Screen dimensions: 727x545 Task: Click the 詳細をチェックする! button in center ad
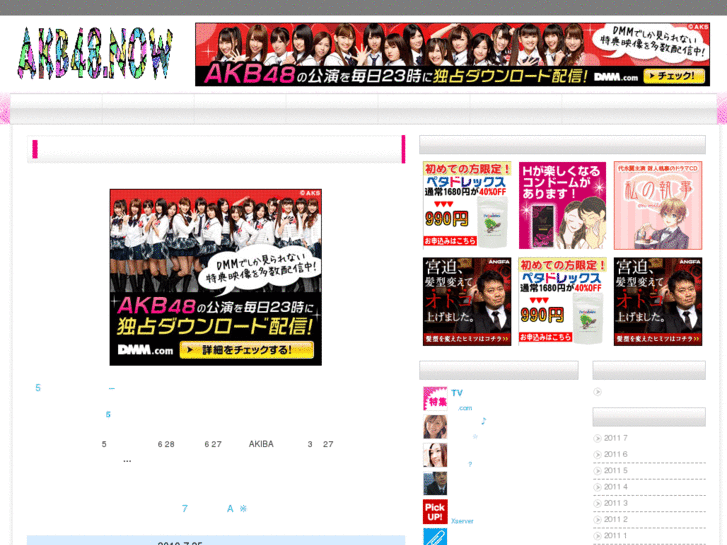coord(247,350)
